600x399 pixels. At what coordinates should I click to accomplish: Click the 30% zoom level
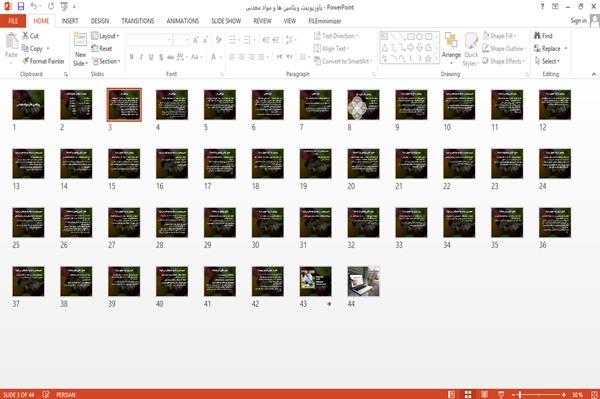(577, 394)
